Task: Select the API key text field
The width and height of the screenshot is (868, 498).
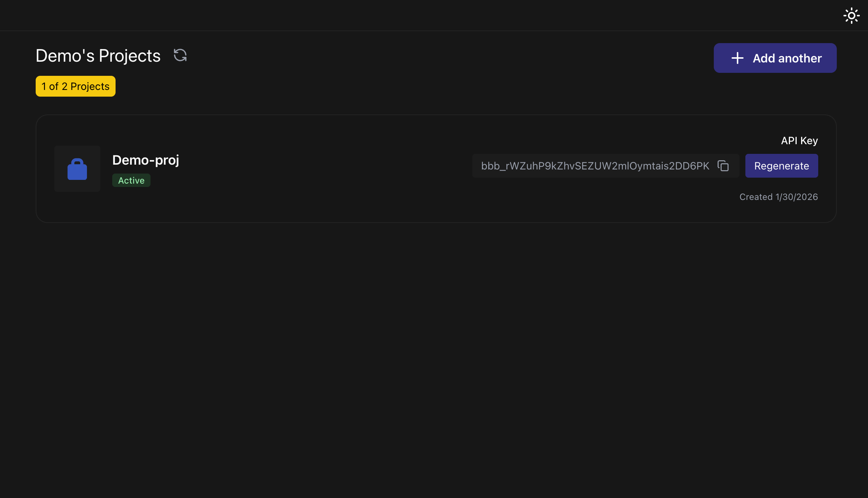Action: pos(595,166)
